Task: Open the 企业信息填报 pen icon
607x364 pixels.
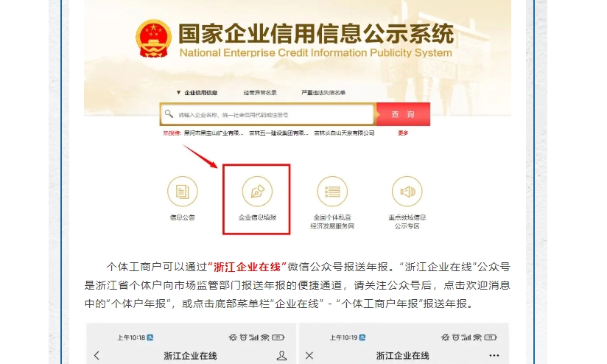Action: pos(257,192)
